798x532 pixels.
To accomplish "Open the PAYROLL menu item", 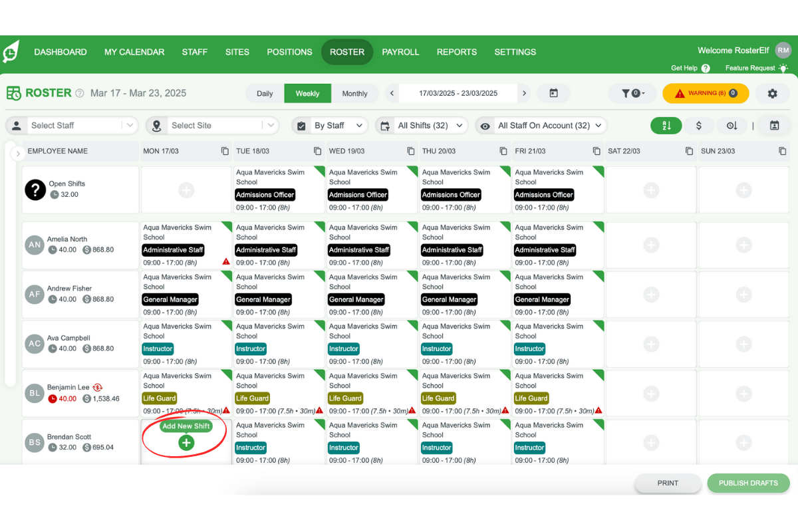I will (400, 52).
